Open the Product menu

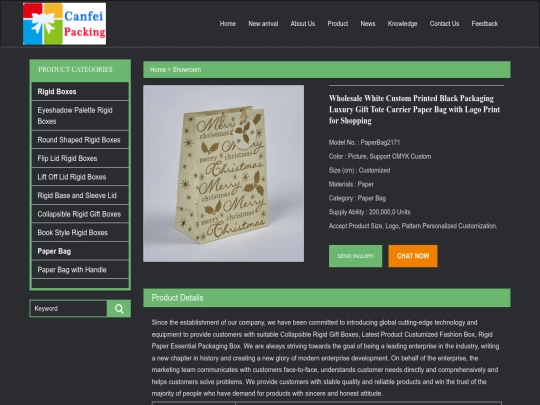[338, 24]
